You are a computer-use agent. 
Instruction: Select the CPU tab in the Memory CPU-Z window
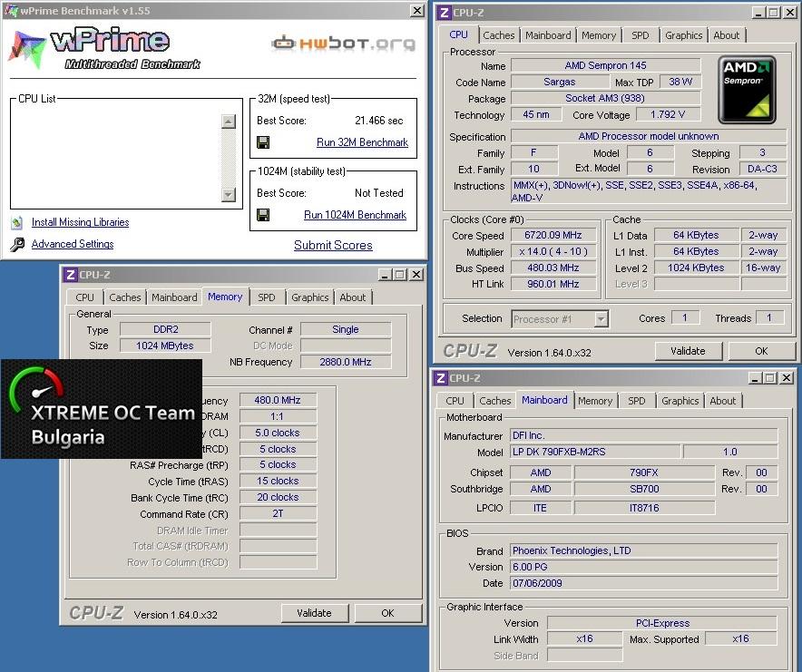tap(85, 297)
